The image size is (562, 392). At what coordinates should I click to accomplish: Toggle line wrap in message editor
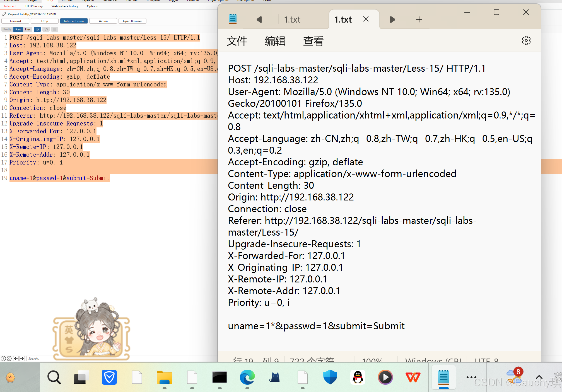click(37, 29)
